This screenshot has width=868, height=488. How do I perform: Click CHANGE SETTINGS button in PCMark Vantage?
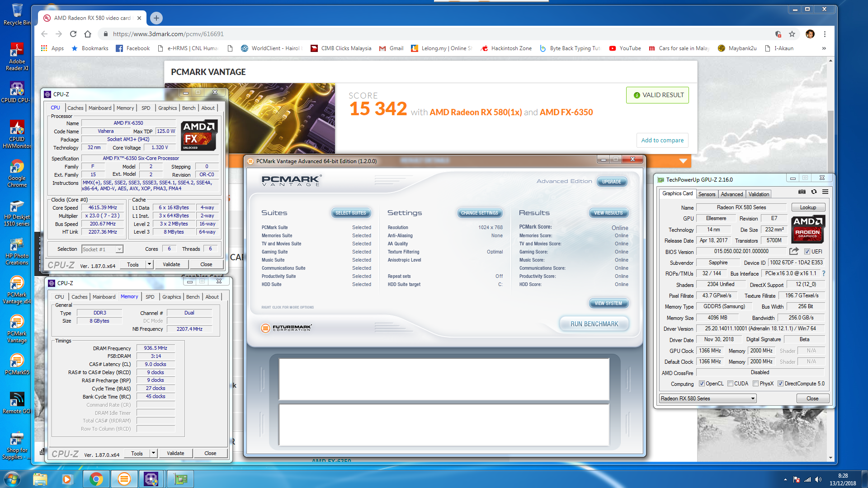tap(479, 213)
